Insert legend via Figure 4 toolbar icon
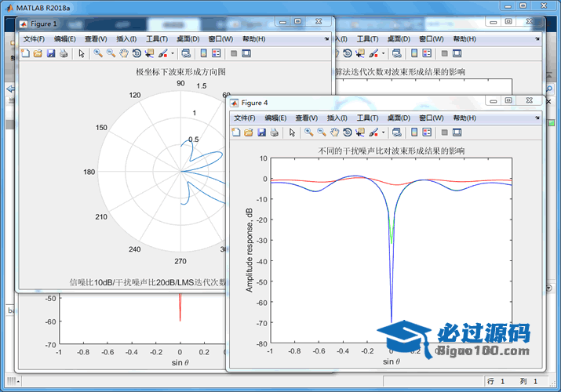Viewport: 561px width, 392px height. (427, 132)
